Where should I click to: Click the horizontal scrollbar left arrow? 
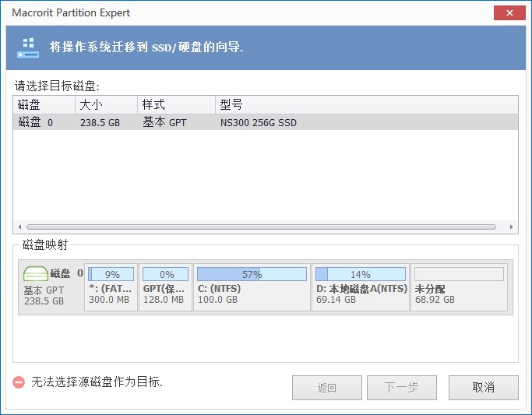pos(20,227)
